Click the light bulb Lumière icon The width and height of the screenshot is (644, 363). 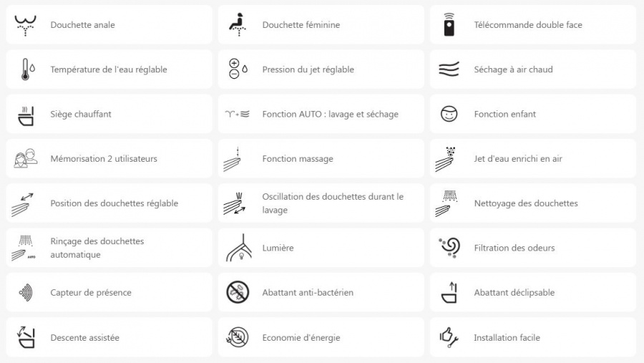(x=238, y=248)
